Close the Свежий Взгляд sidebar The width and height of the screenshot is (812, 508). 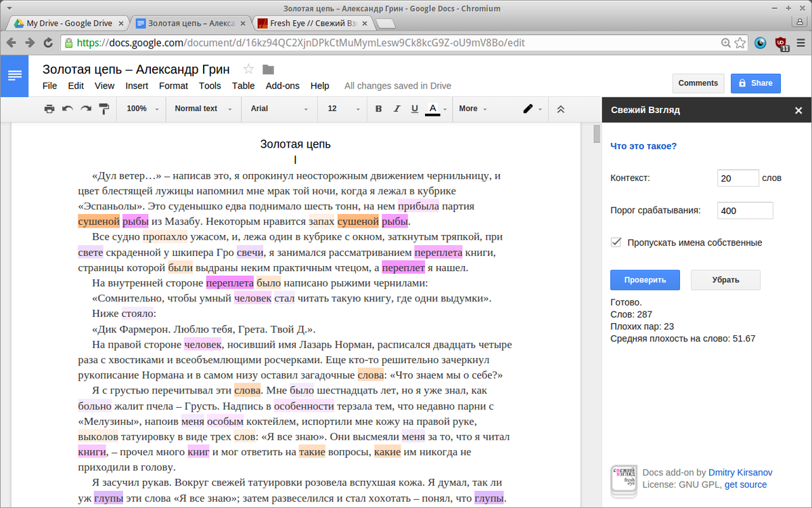(x=798, y=110)
